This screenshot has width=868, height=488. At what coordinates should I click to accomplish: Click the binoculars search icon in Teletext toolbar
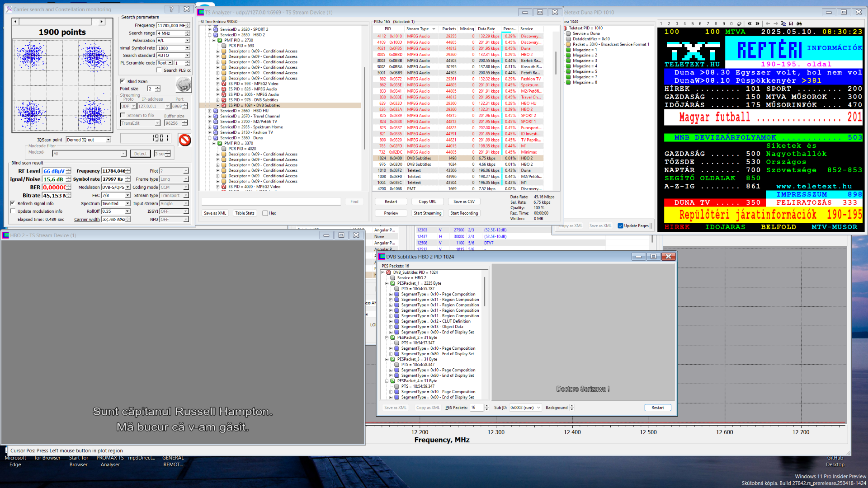pos(799,23)
